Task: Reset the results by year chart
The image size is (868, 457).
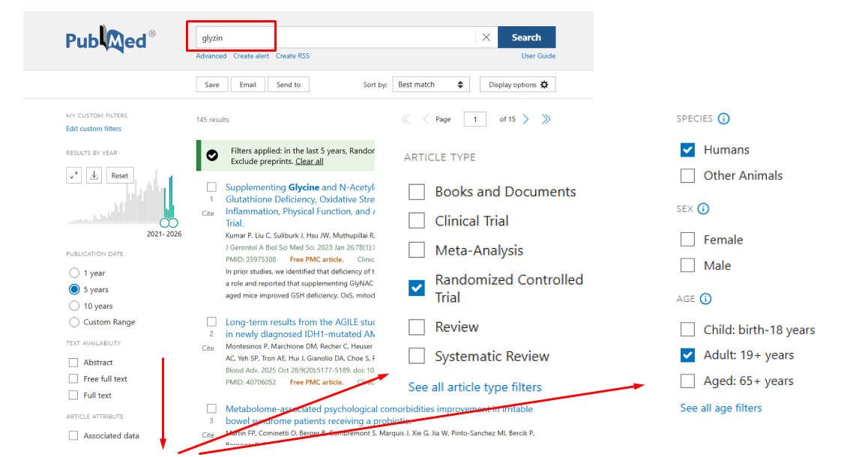Action: point(120,175)
